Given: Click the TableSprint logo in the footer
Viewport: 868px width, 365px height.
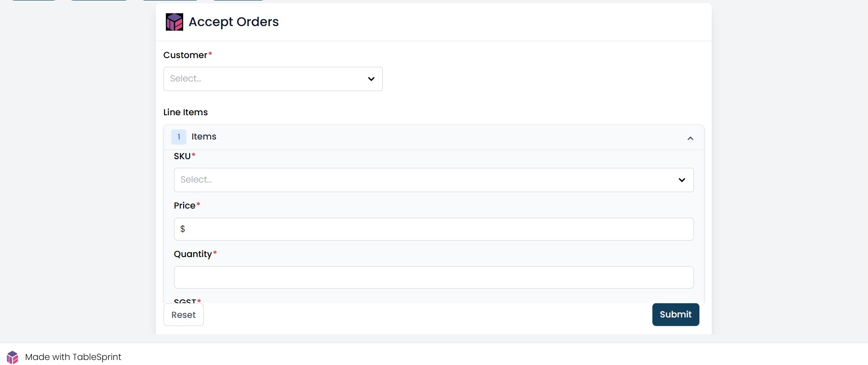Looking at the screenshot, I should pyautogui.click(x=13, y=357).
